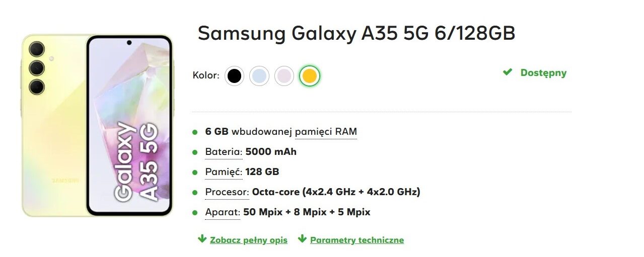
Task: Open the Zobacz pełny opis link
Action: point(249,240)
